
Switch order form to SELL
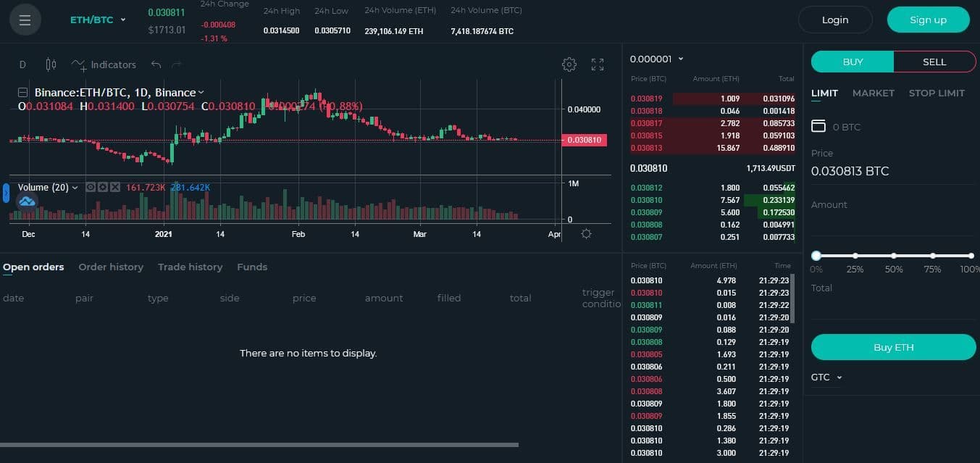click(x=934, y=62)
